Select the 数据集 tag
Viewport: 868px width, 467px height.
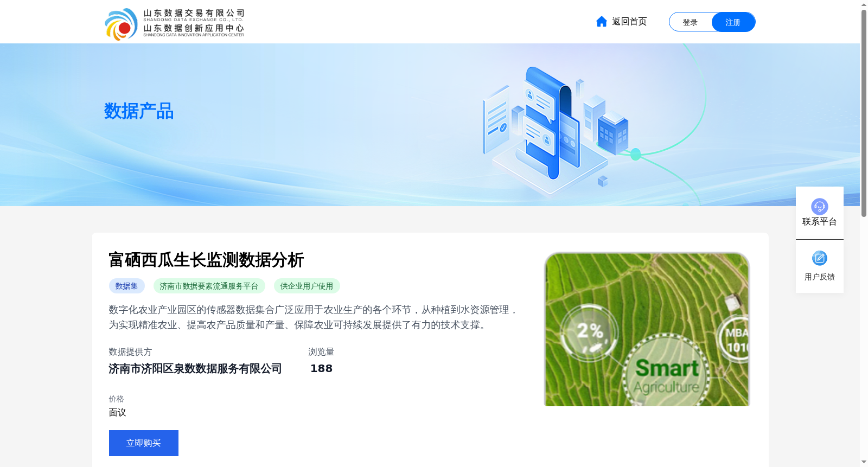click(126, 286)
